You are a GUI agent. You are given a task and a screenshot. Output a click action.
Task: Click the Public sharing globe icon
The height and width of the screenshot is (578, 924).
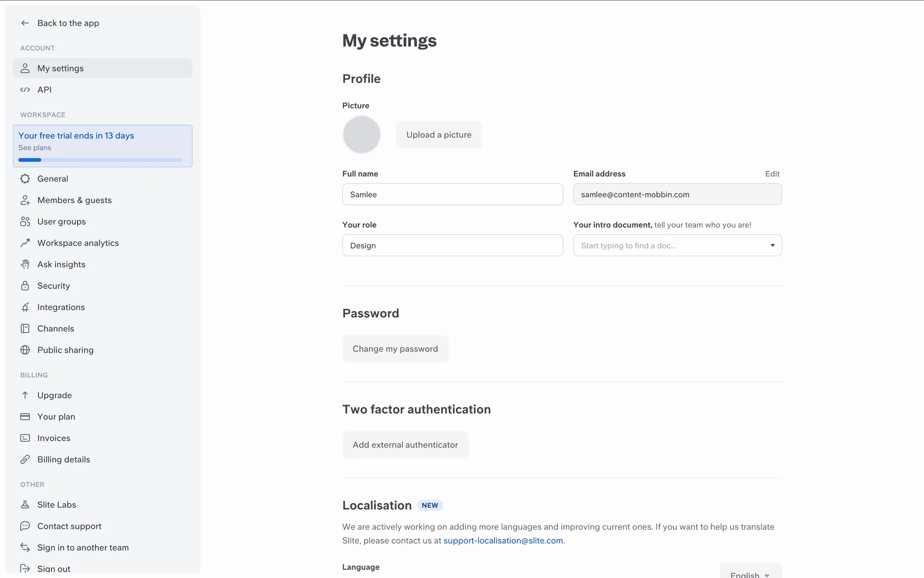coord(25,350)
